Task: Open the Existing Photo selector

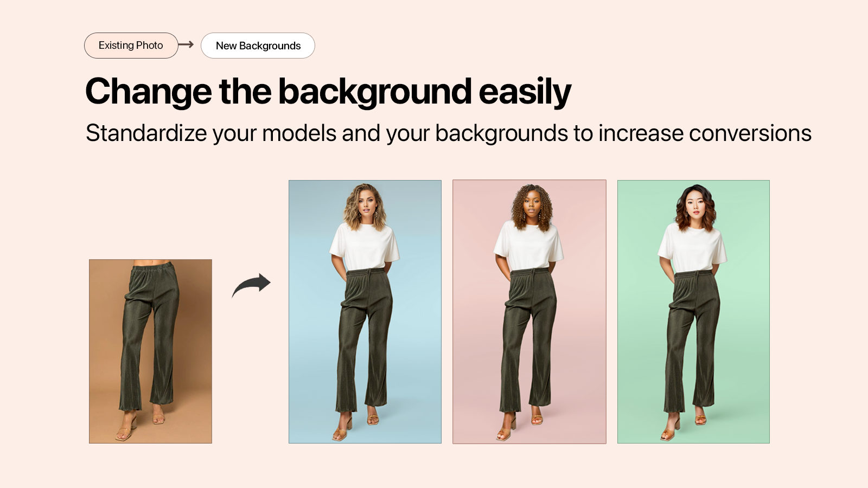Action: (131, 46)
